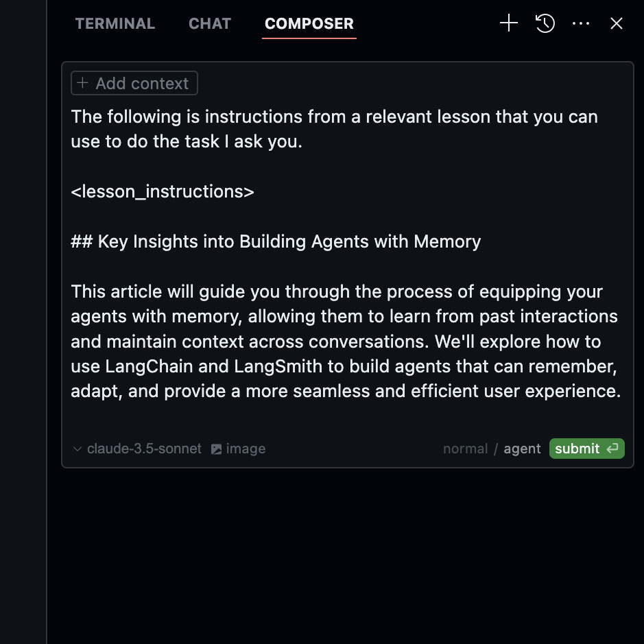
Task: Open a new composer with the plus icon
Action: [508, 23]
